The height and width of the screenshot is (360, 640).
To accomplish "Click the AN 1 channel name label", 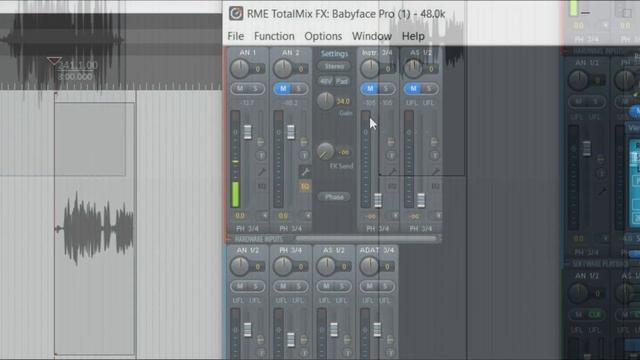I will (x=247, y=52).
